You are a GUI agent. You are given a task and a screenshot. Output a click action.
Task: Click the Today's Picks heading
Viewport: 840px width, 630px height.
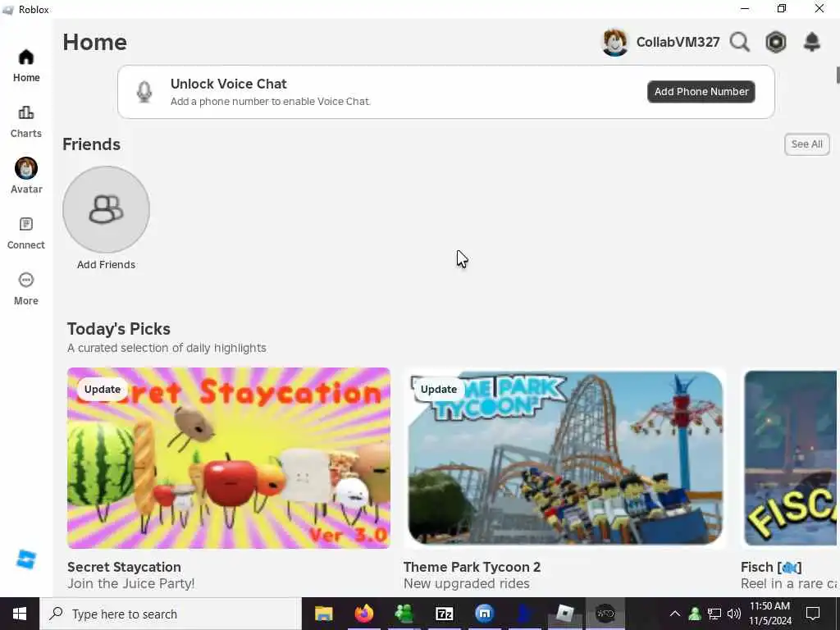click(x=119, y=329)
